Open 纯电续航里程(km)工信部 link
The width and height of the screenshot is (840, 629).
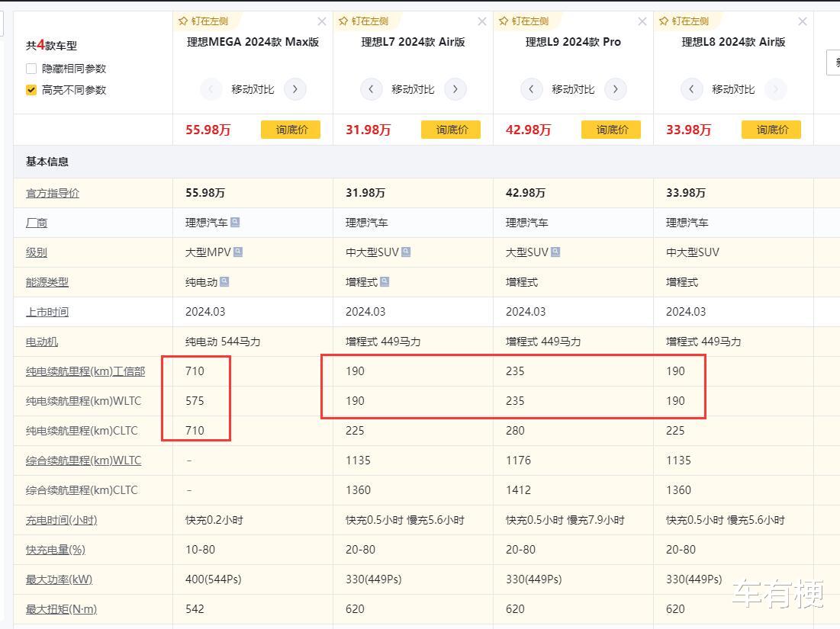click(x=85, y=371)
